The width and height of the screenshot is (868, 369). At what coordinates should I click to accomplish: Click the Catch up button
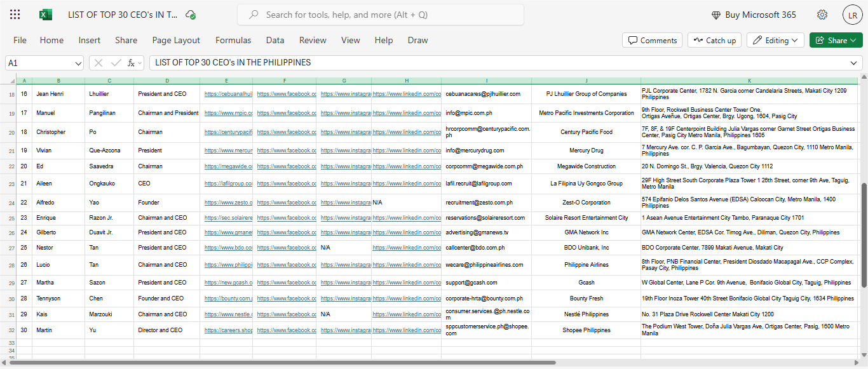[x=714, y=40]
